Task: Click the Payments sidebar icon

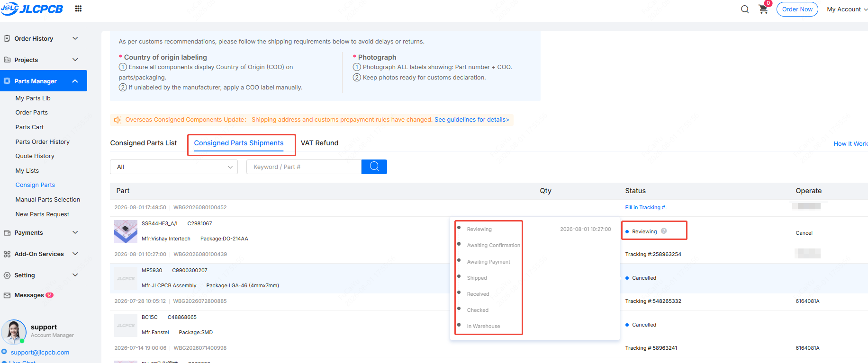Action: pos(7,233)
